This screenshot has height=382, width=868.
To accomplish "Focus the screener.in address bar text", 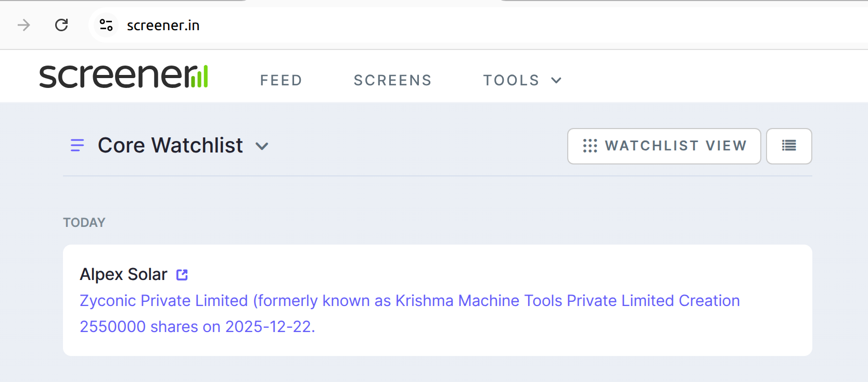I will pyautogui.click(x=163, y=26).
